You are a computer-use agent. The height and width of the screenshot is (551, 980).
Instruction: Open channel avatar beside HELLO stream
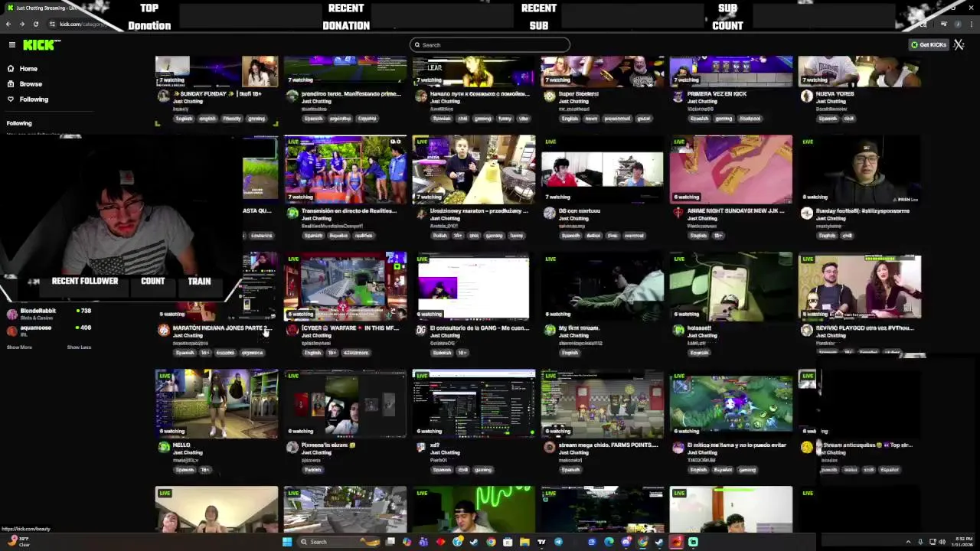click(x=163, y=448)
